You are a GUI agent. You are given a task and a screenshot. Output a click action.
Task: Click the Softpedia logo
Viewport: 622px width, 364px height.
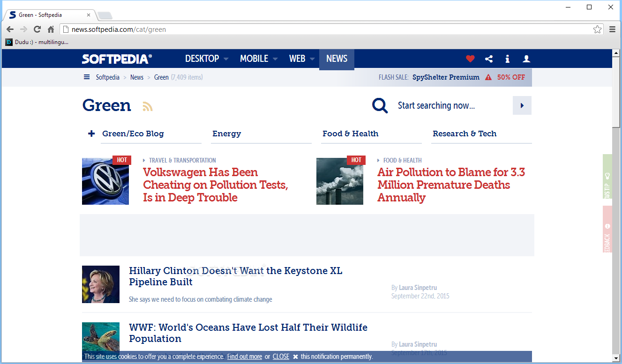[117, 59]
